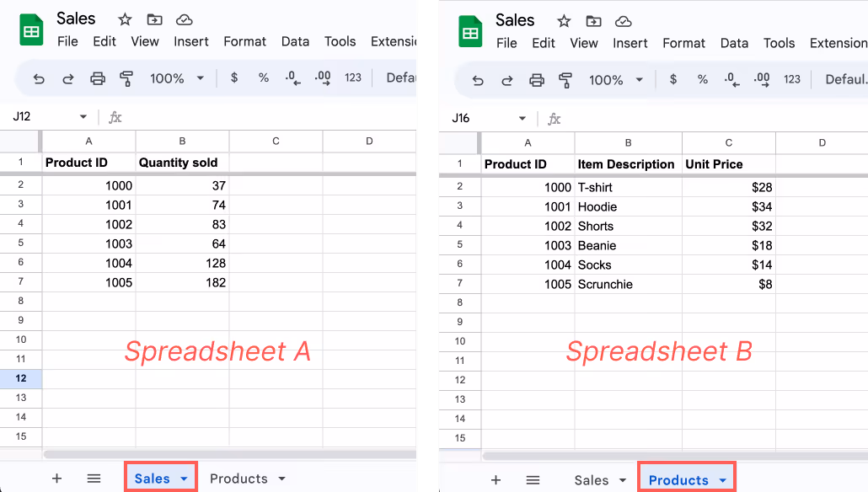Screen dimensions: 868x492
Task: Open Sales tab arrow menu in Spreadsheet B
Action: (623, 480)
